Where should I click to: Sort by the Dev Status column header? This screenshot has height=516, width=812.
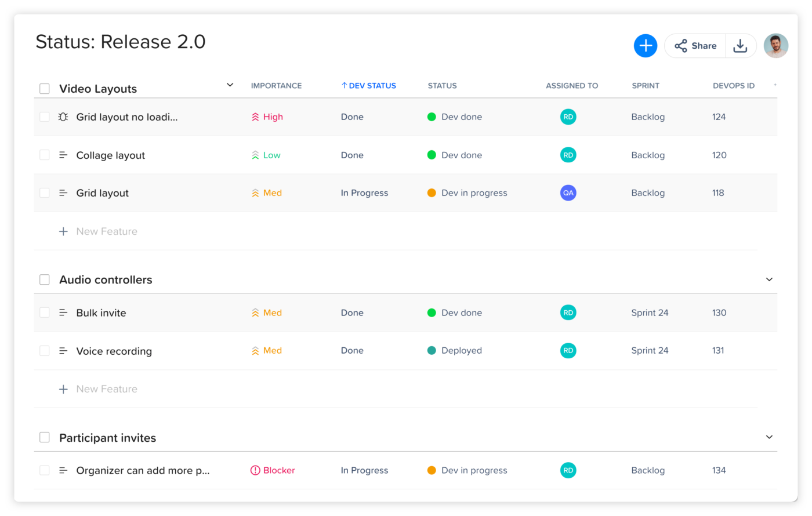(369, 86)
